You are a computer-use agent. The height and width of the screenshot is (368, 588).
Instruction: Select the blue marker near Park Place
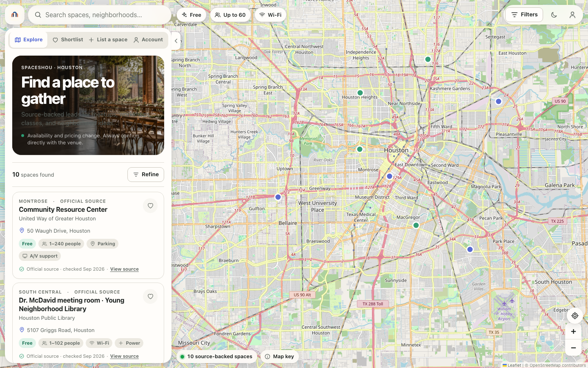pos(470,249)
